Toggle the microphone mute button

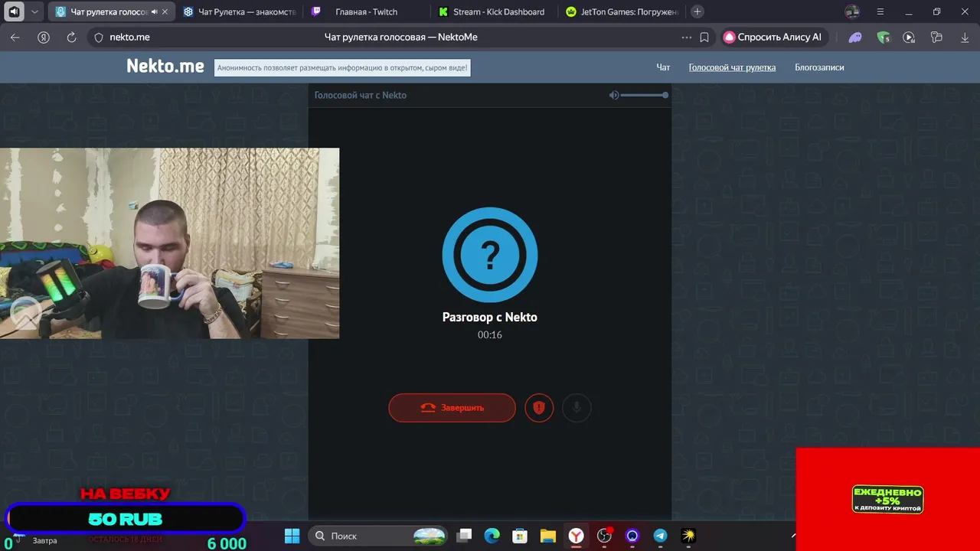pos(577,408)
